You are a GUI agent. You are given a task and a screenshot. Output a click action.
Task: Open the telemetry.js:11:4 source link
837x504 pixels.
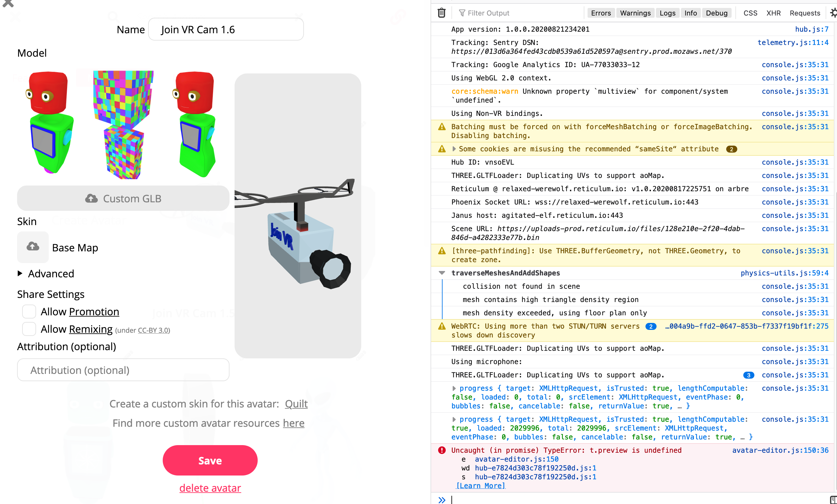793,42
